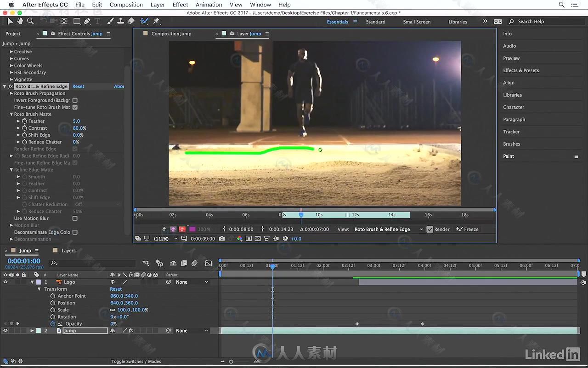Open Show Channel color management icon
This screenshot has height=368, width=588.
[239, 238]
